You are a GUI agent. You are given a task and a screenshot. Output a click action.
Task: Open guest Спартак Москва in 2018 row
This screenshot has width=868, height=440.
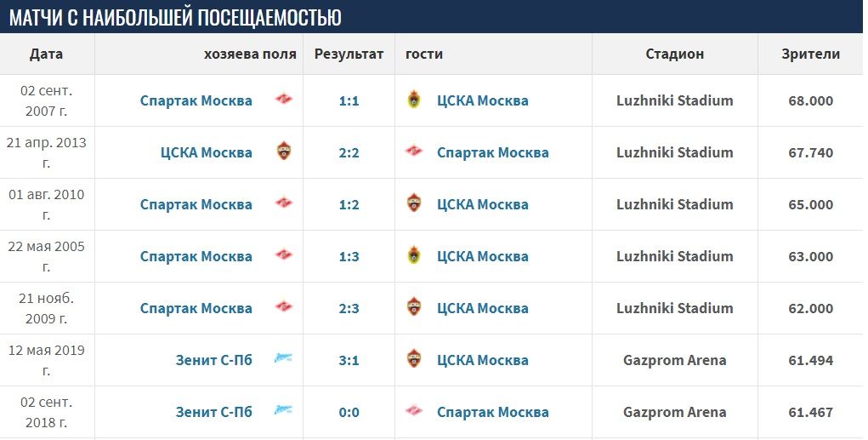coord(493,412)
